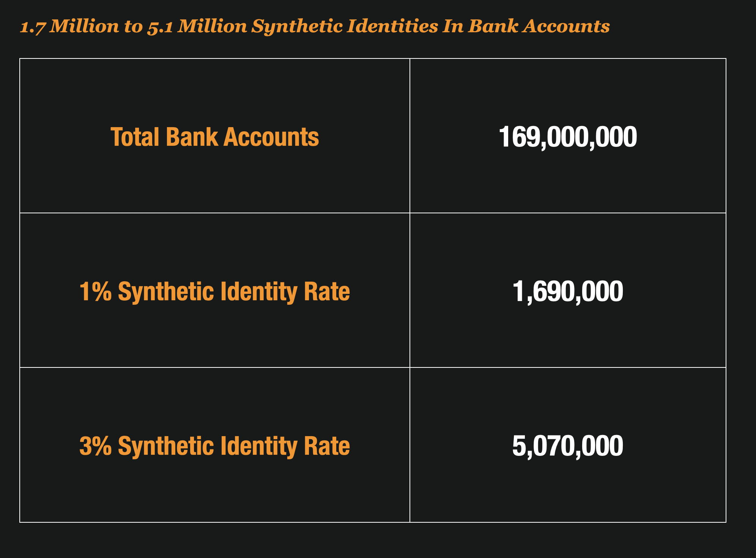The image size is (756, 558).
Task: Select the "3% Synthetic Identity Rate" label
Action: coord(214,446)
